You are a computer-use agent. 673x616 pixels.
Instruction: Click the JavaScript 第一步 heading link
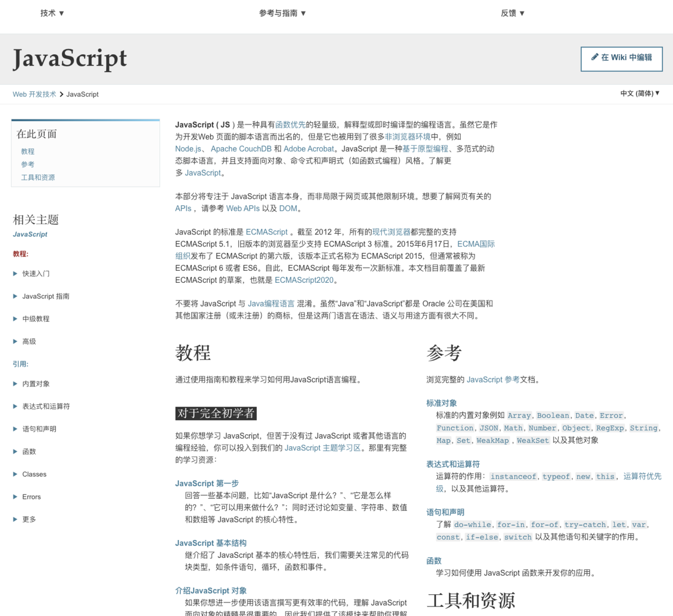(x=207, y=483)
